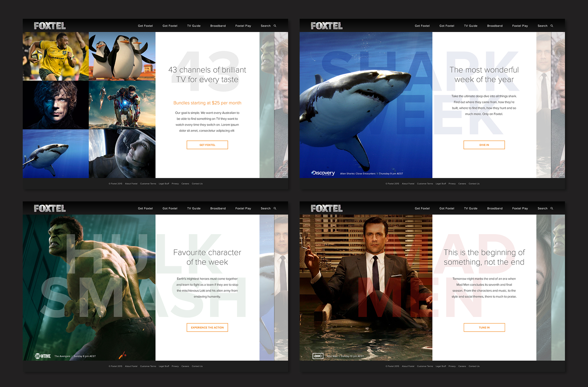Click the search magnifier icon in the Hulk Smash mockup
588x387 pixels.
pyautogui.click(x=275, y=208)
